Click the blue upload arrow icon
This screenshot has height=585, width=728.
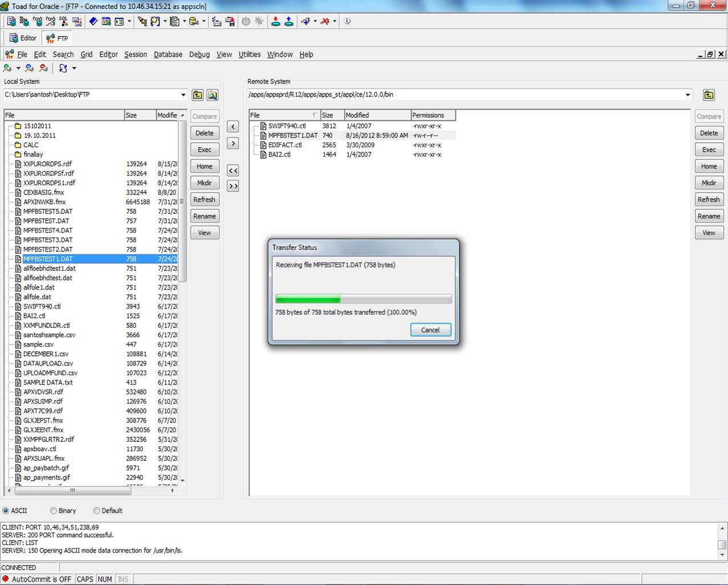click(289, 21)
